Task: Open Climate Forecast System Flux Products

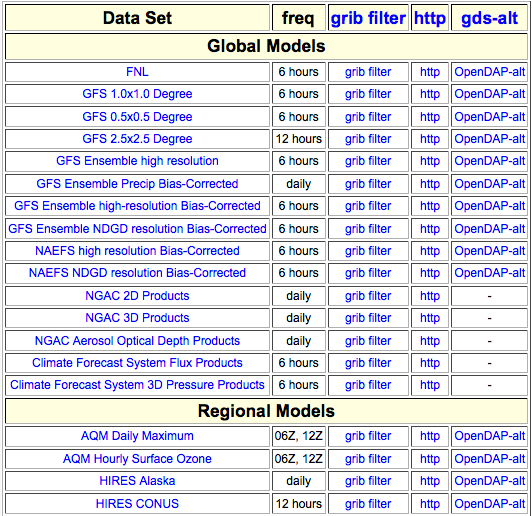Action: (x=137, y=363)
